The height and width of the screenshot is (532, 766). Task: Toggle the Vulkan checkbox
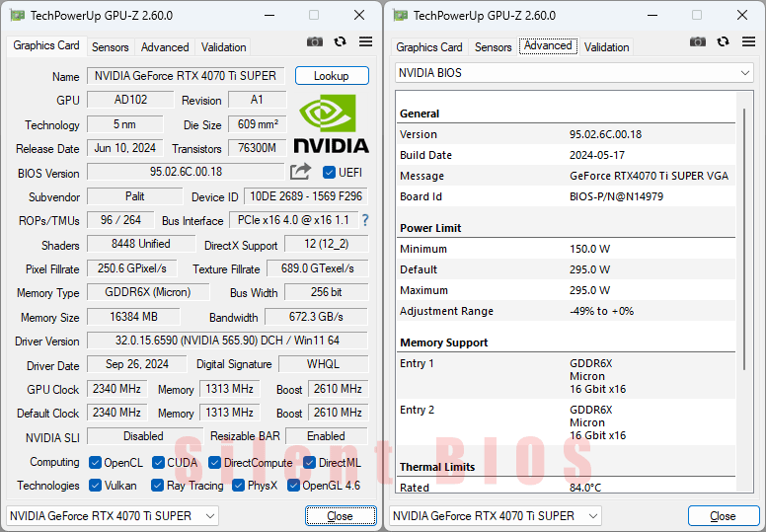click(x=96, y=485)
